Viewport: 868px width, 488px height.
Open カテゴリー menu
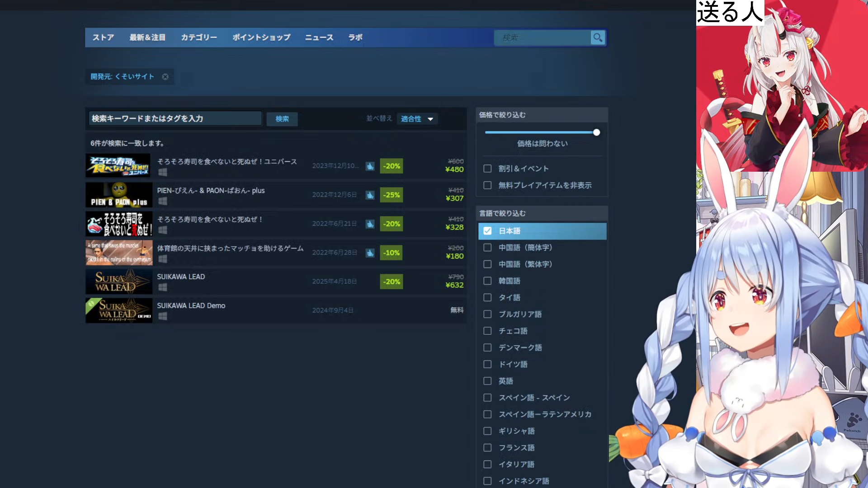coord(199,38)
